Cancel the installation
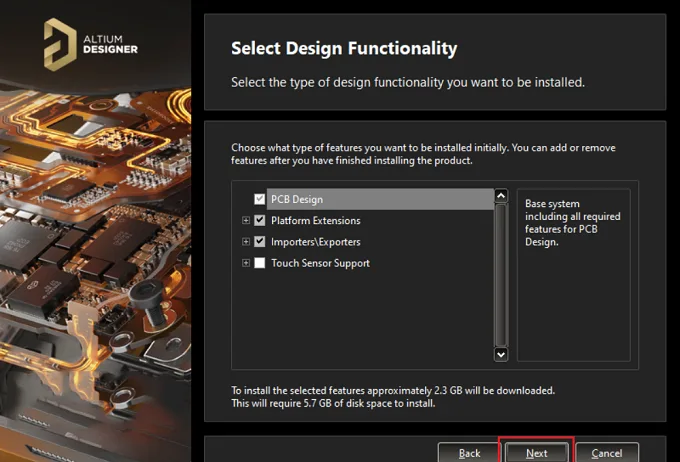Image resolution: width=680 pixels, height=462 pixels. point(607,453)
